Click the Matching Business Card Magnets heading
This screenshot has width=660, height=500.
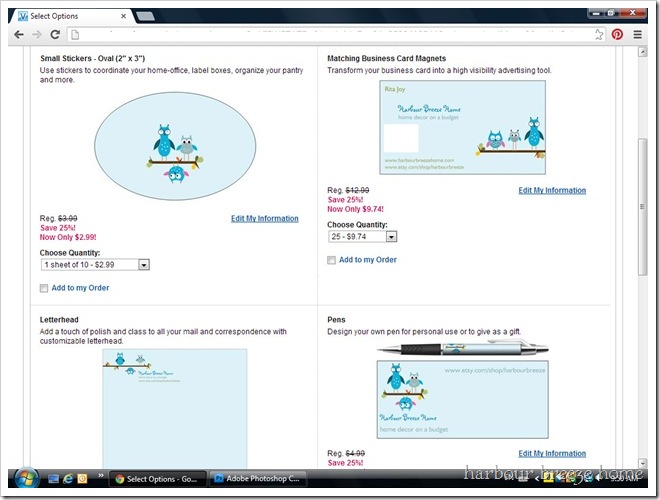[386, 59]
